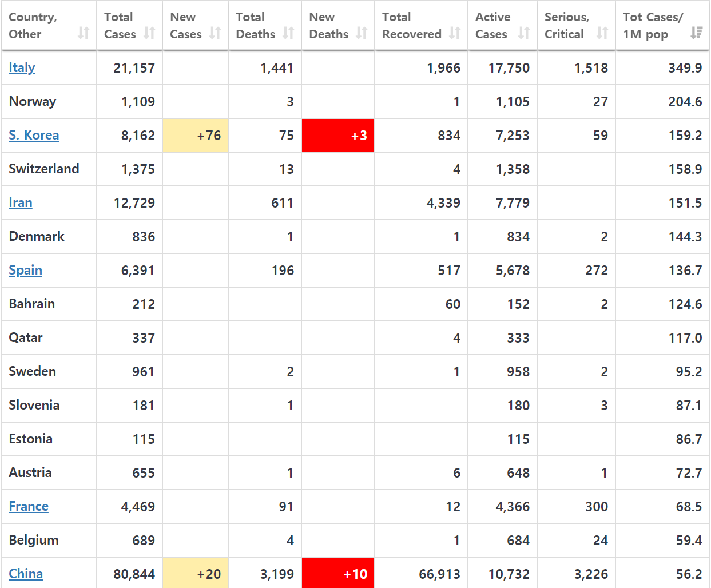Click the 'New Cases' column header text
The width and height of the screenshot is (711, 588).
pyautogui.click(x=186, y=26)
